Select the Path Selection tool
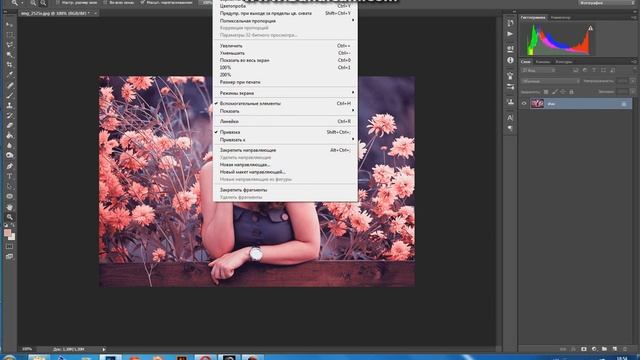The height and width of the screenshot is (360, 640). (x=9, y=187)
